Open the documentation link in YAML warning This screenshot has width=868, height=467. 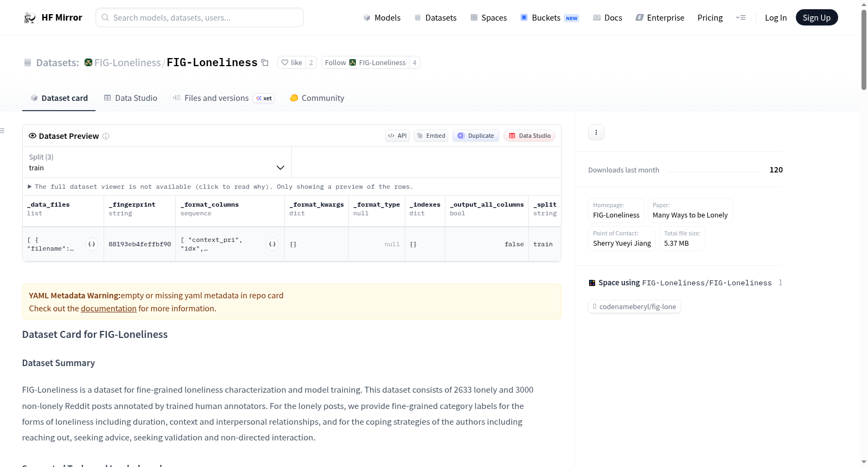[108, 308]
